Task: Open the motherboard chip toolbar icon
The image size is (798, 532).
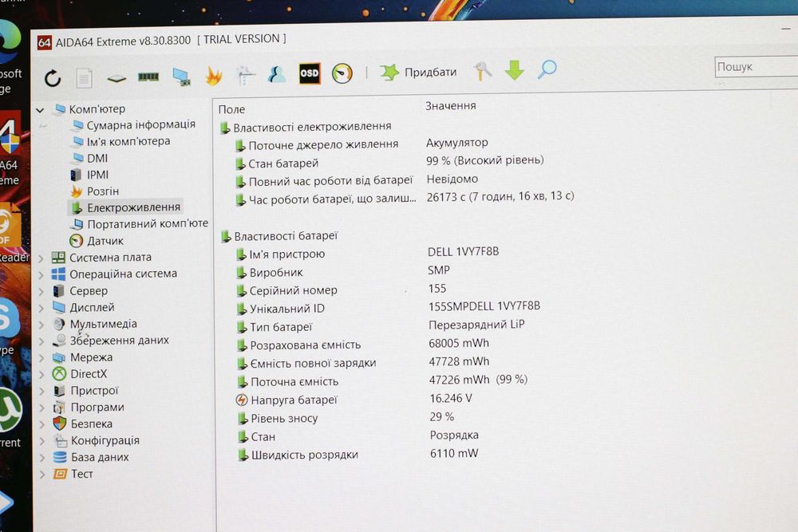Action: (x=117, y=78)
